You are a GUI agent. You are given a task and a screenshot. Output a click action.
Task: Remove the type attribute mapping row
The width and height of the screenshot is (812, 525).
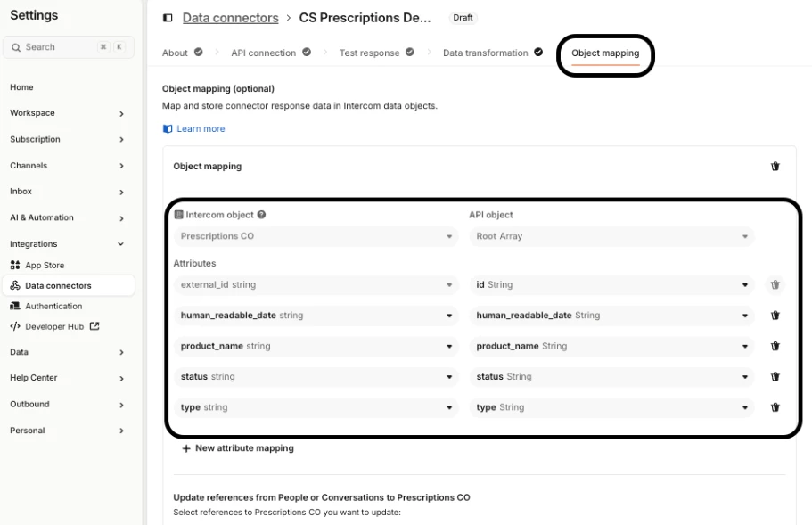[x=775, y=407]
